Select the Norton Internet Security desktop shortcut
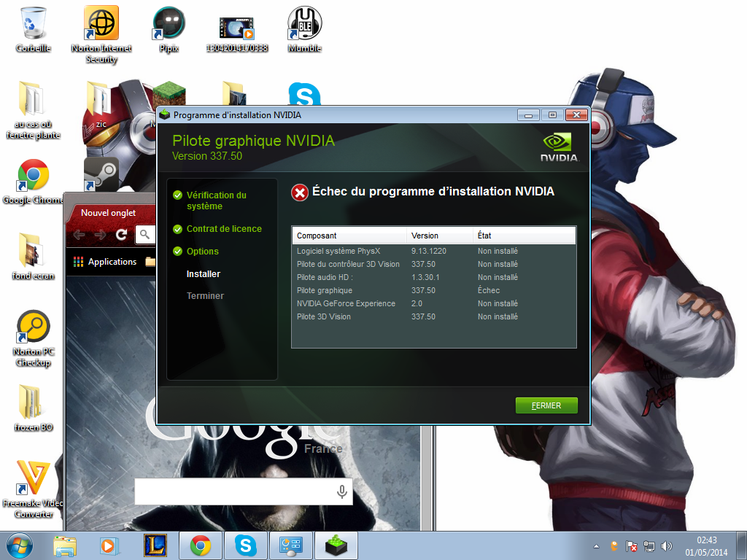747x560 pixels. tap(101, 34)
